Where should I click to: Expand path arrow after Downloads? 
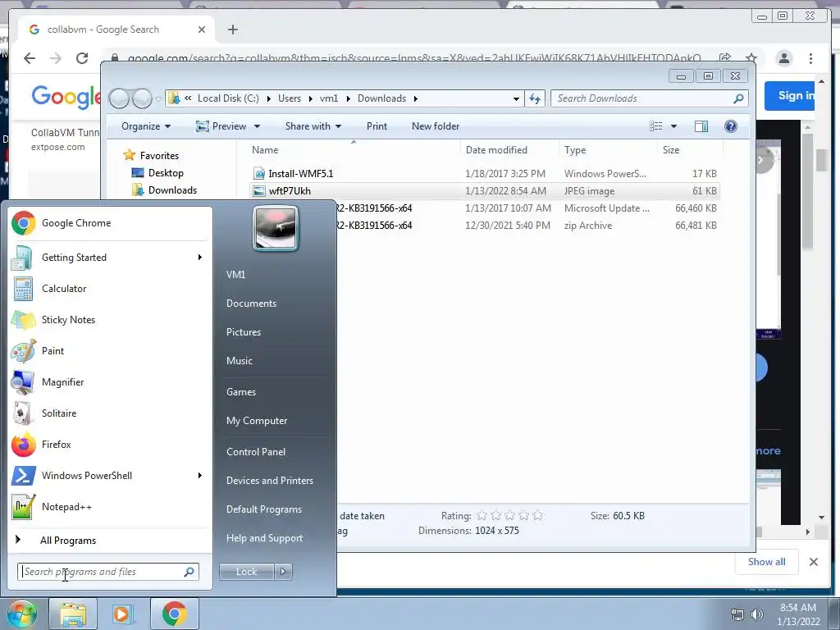click(415, 98)
